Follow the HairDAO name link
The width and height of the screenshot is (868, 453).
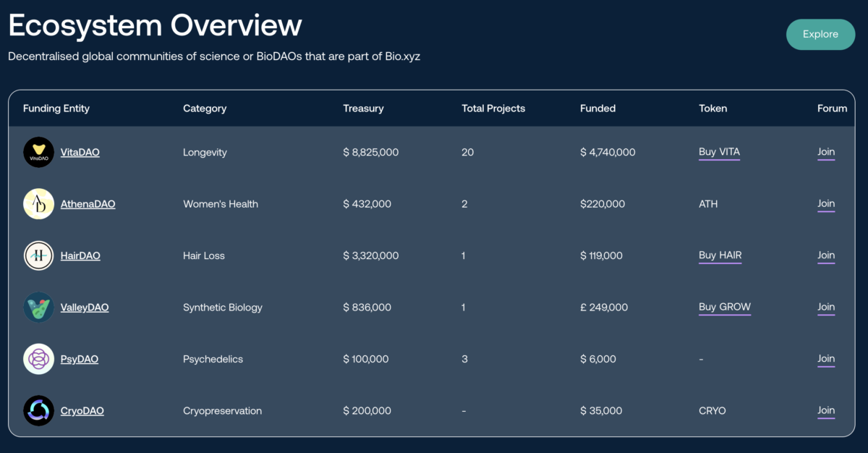(80, 256)
